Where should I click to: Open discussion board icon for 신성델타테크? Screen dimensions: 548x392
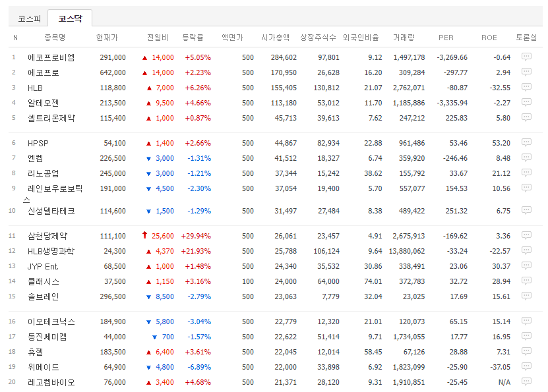[x=526, y=210]
